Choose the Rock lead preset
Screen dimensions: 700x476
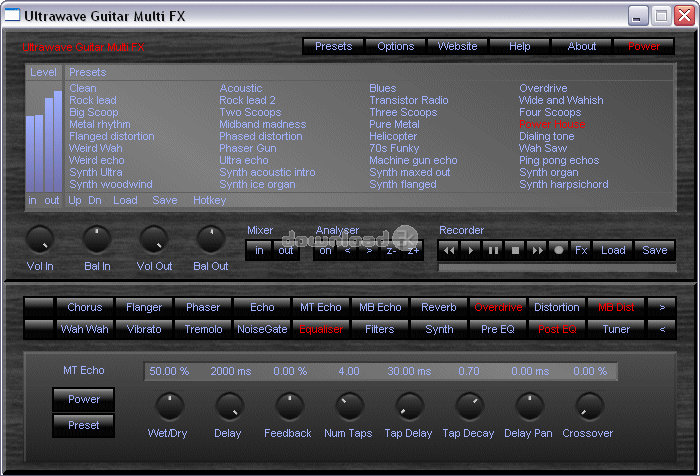(x=93, y=100)
